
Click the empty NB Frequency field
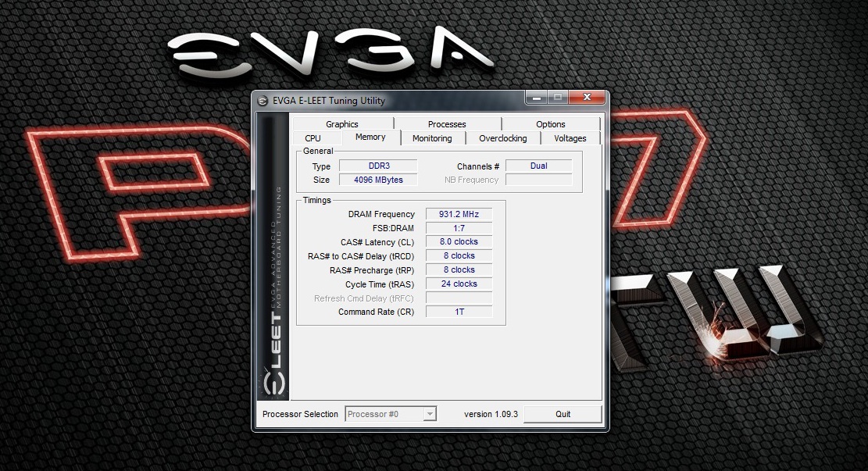[538, 180]
